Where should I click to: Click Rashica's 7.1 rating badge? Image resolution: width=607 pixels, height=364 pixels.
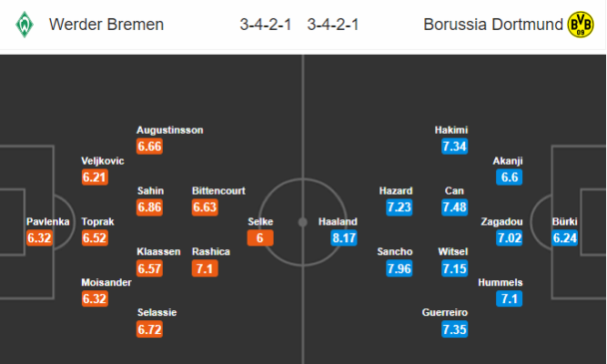click(x=205, y=268)
